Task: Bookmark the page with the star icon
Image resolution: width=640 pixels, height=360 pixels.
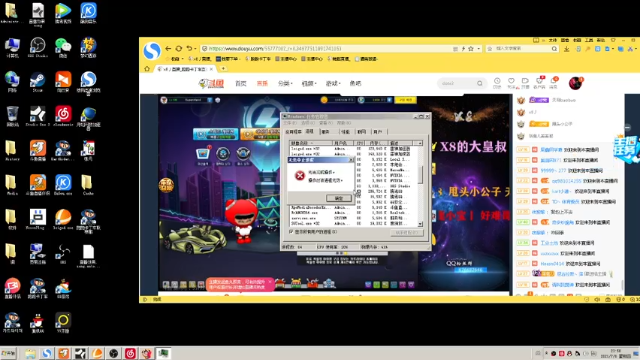Action: (x=471, y=49)
